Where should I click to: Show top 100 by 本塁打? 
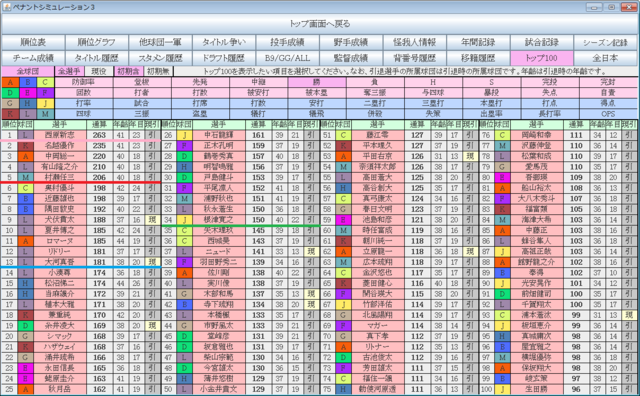pos(491,103)
